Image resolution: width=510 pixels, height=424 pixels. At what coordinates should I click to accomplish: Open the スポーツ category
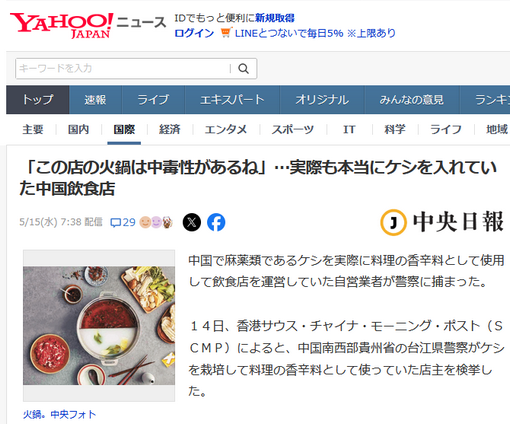click(293, 129)
